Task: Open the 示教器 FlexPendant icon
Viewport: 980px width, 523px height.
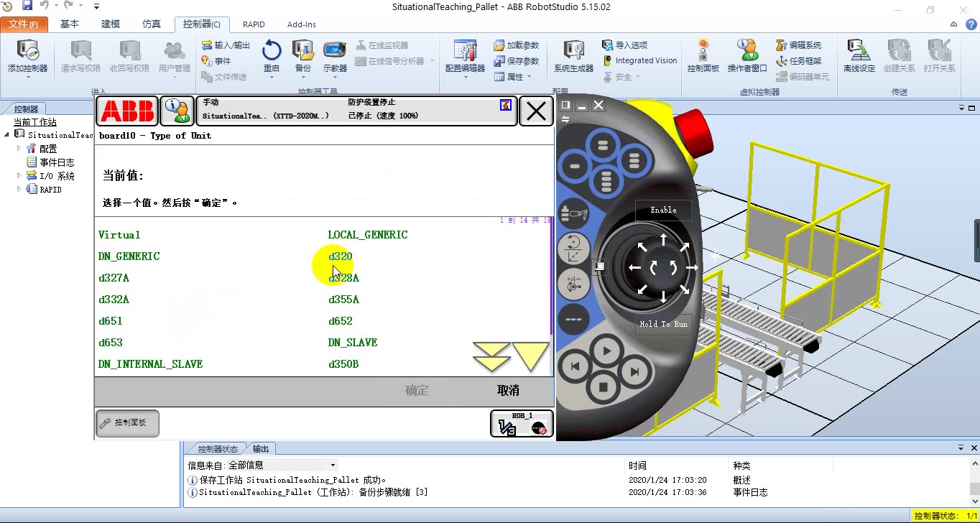Action: (x=335, y=50)
